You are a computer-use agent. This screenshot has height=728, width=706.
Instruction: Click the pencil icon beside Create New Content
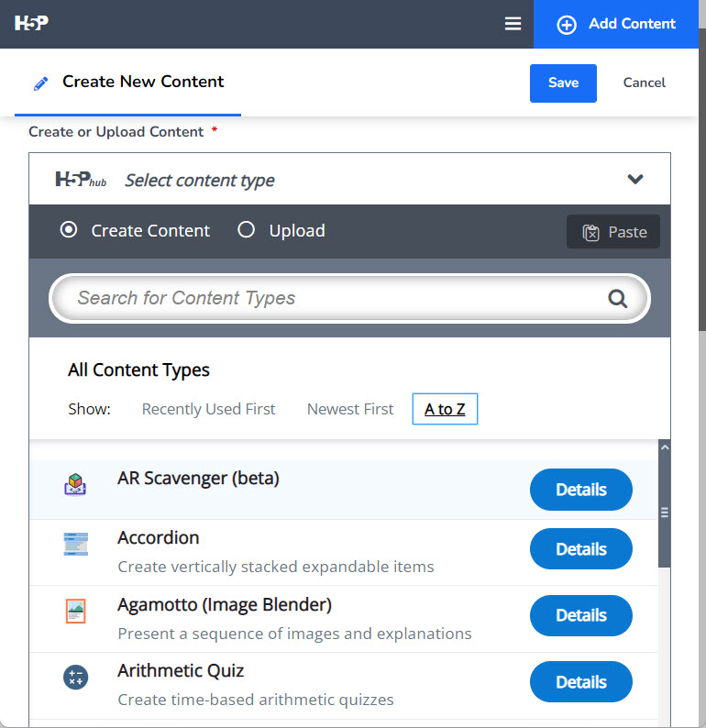41,83
